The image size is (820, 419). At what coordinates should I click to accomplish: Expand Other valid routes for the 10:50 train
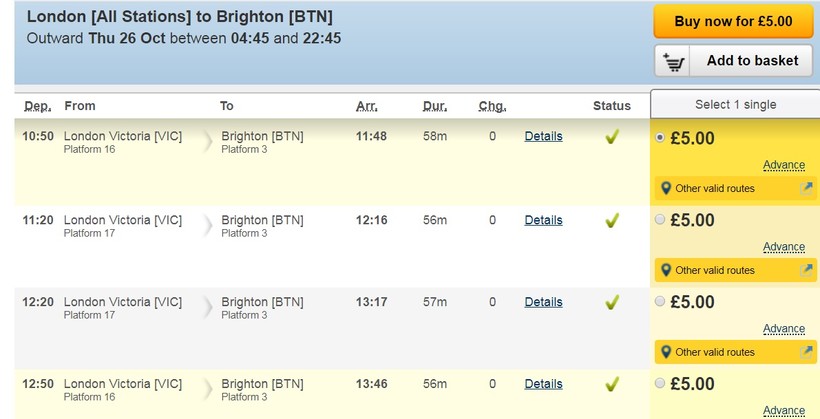pyautogui.click(x=715, y=188)
